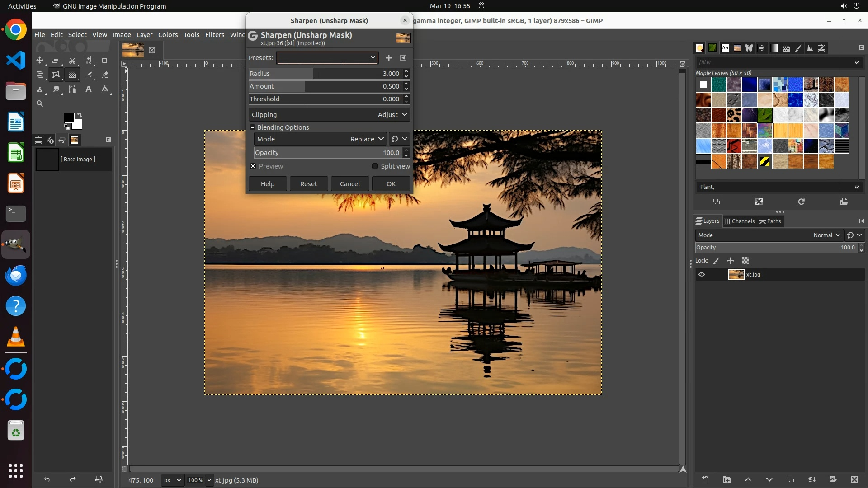Hide the xt.jpg layer visibility
This screenshot has width=868, height=488.
coord(702,275)
